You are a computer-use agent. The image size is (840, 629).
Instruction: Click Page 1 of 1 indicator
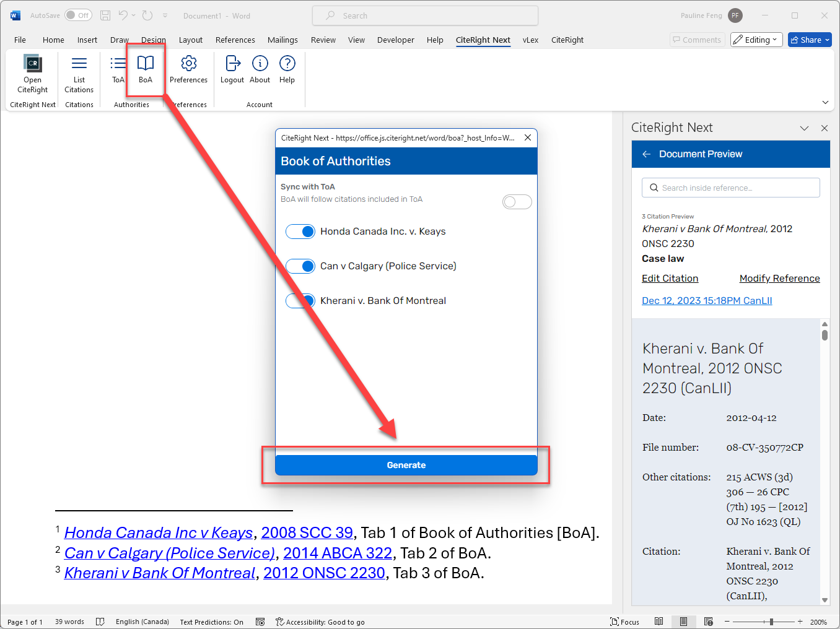coord(25,622)
